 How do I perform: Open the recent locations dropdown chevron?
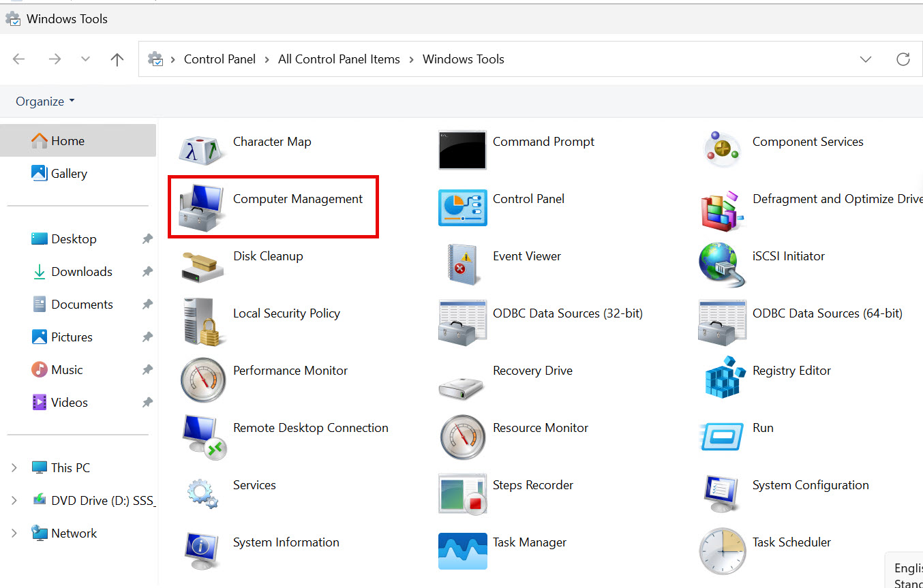tap(85, 59)
